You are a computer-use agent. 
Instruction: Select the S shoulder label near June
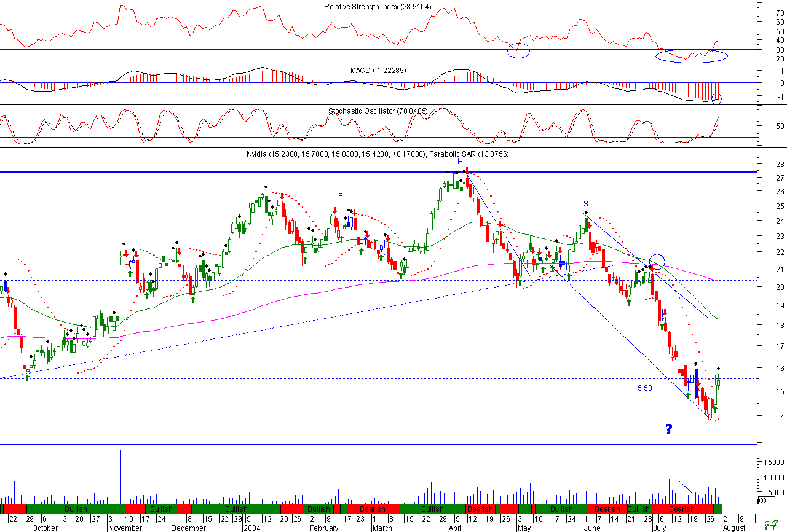coord(586,203)
